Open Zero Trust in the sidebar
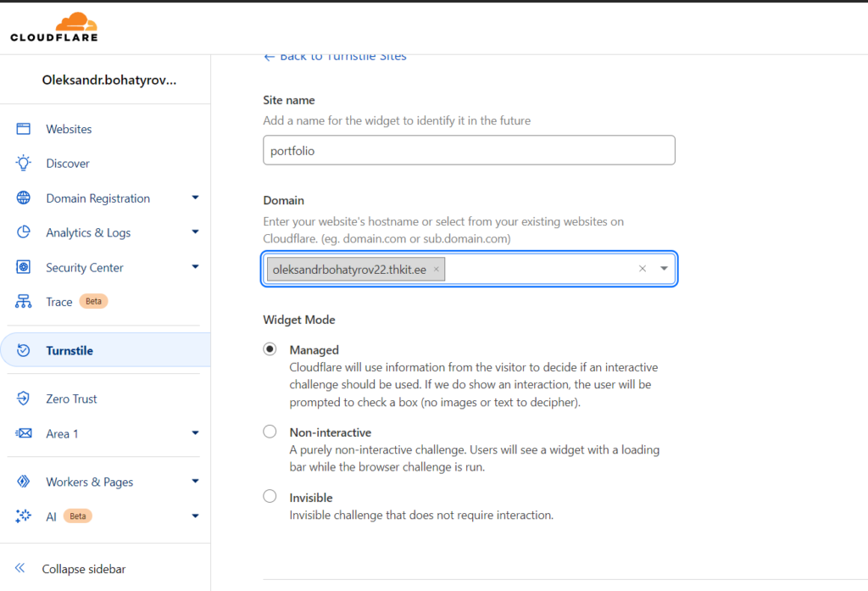 pyautogui.click(x=71, y=399)
